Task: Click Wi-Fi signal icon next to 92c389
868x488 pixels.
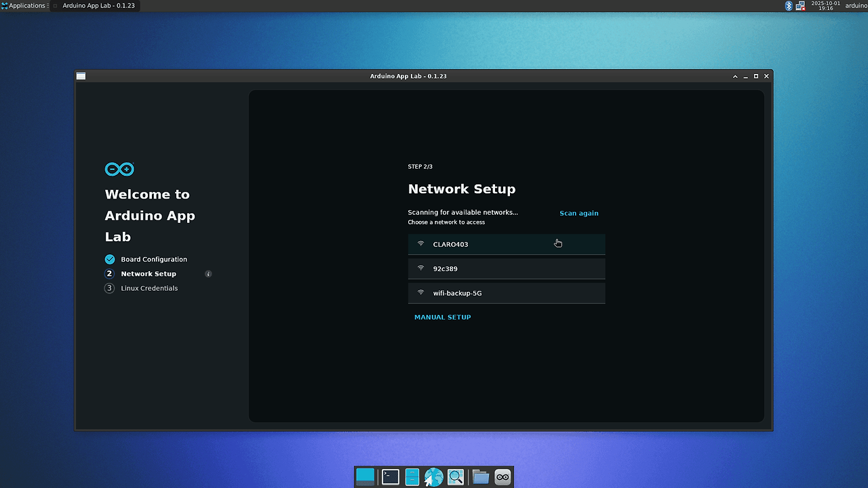Action: 420,268
